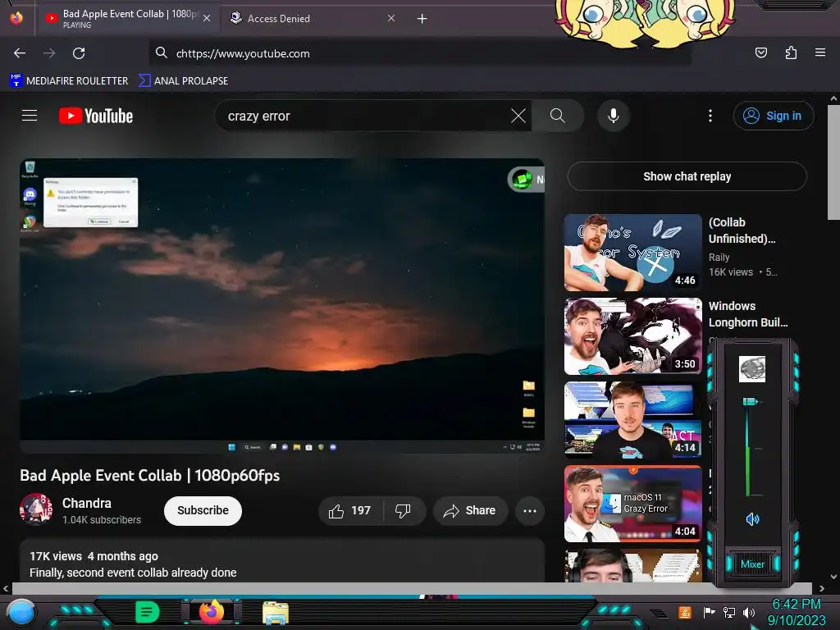The image size is (840, 630).
Task: Click Show chat replay button
Action: [x=687, y=176]
